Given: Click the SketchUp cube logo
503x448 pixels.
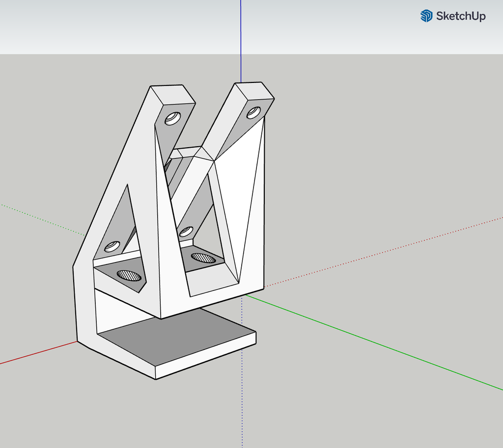Looking at the screenshot, I should [426, 16].
